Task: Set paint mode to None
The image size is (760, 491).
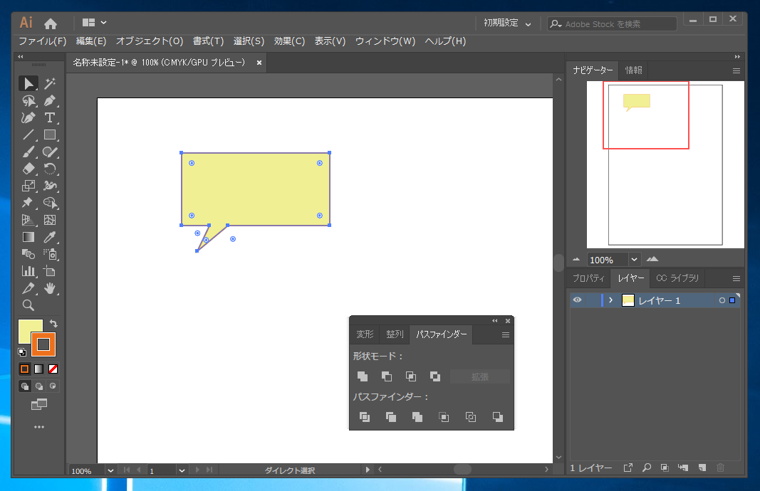Action: 53,369
